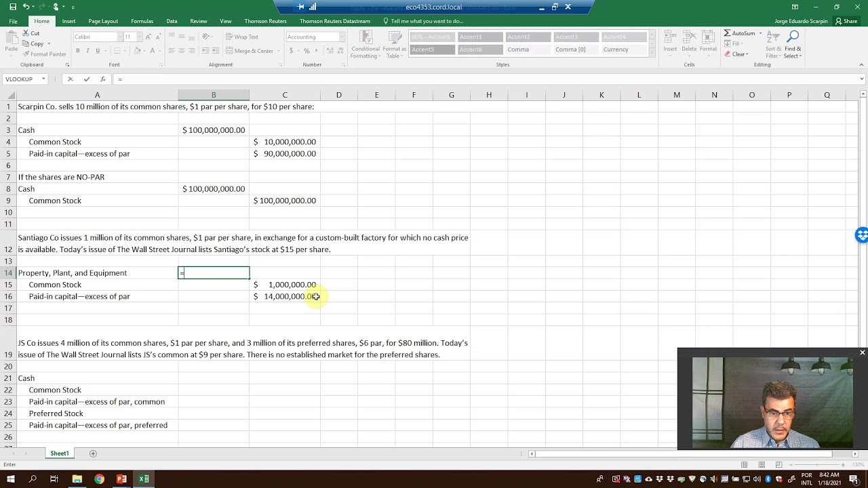Open the File menu

point(13,21)
